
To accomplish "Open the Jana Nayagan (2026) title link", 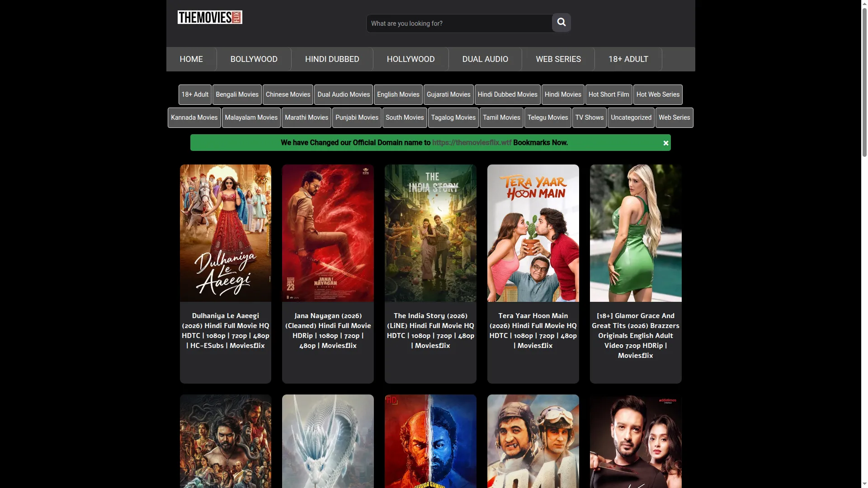I will 328,331.
